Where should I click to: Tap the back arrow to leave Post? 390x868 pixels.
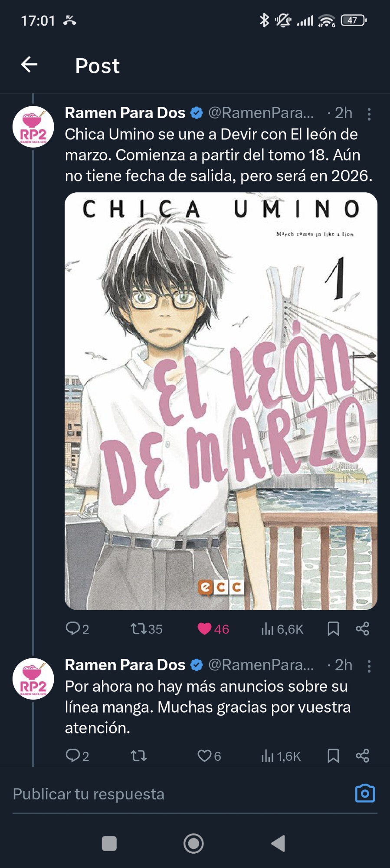pyautogui.click(x=29, y=65)
